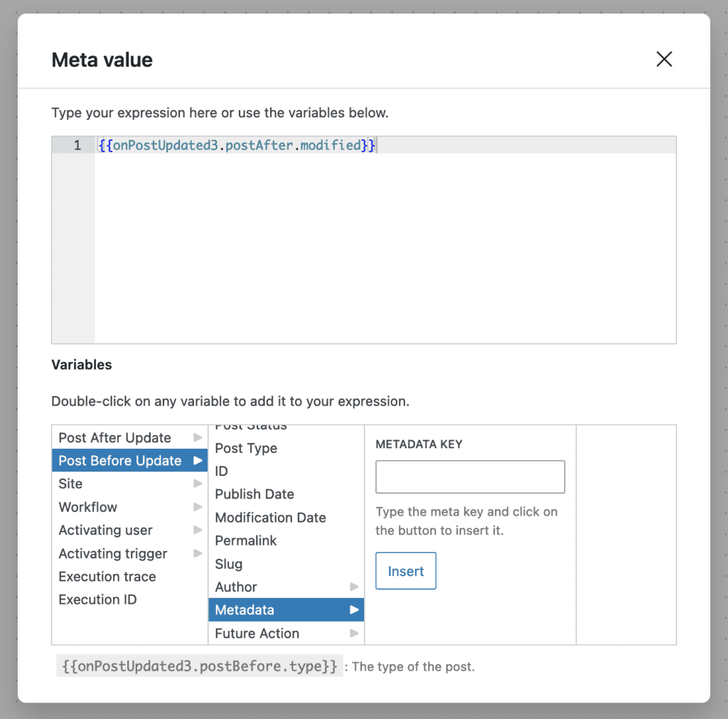This screenshot has height=719, width=728.
Task: Click the Insert button
Action: coord(405,570)
